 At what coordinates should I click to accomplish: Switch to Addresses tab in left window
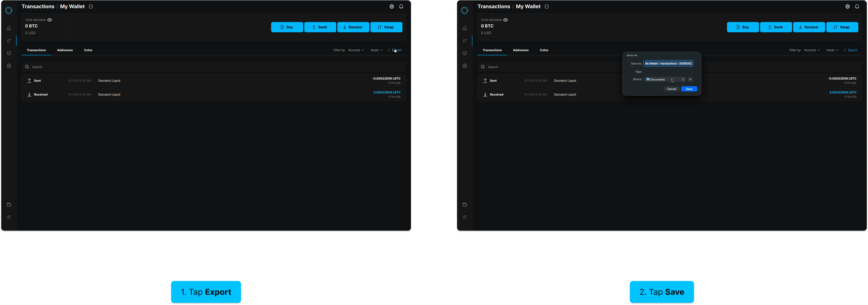click(x=65, y=50)
